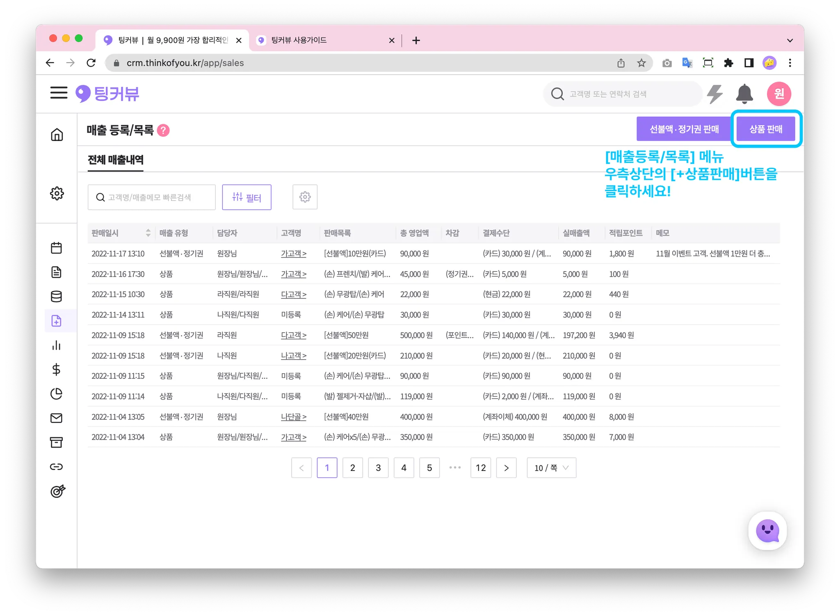This screenshot has width=840, height=616.
Task: Click the lightning bolt quick action icon
Action: click(715, 94)
